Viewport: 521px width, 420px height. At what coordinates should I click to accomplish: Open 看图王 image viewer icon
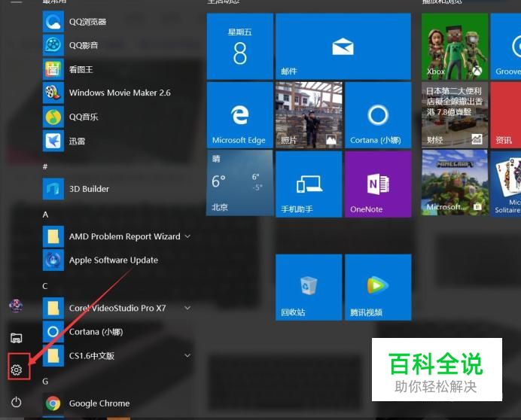tap(53, 69)
